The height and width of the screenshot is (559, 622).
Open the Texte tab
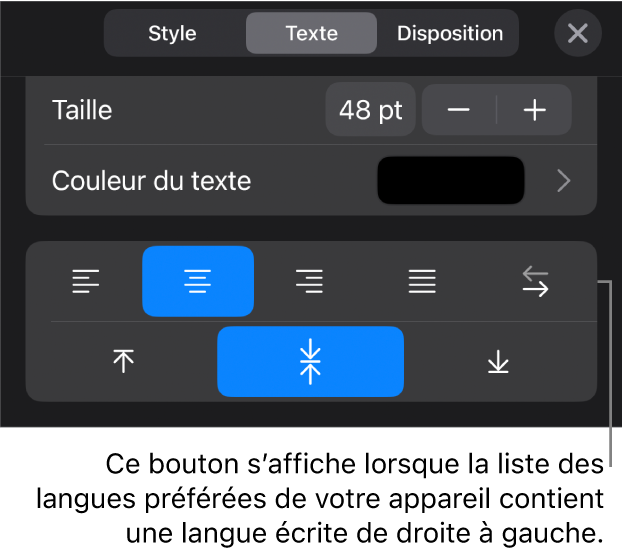[311, 33]
